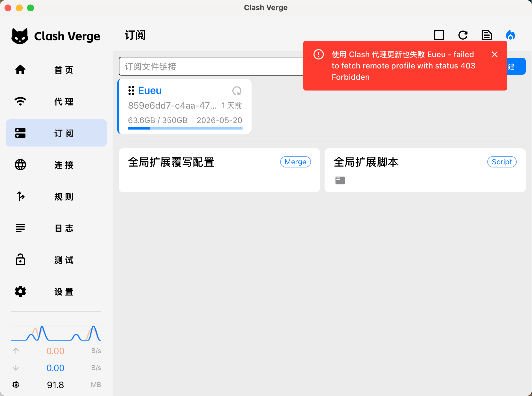The height and width of the screenshot is (396, 532).
Task: Show the 日志 logs page
Action: click(56, 228)
